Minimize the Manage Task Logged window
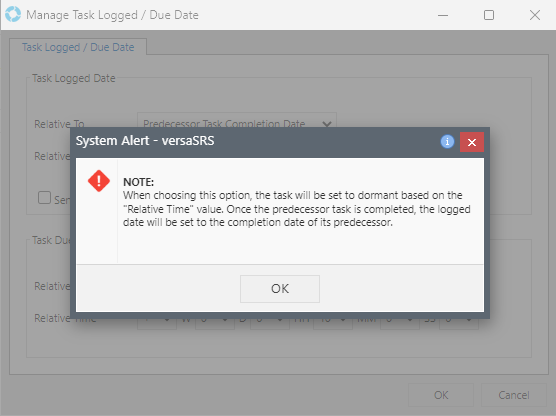Image resolution: width=556 pixels, height=416 pixels. click(x=443, y=15)
